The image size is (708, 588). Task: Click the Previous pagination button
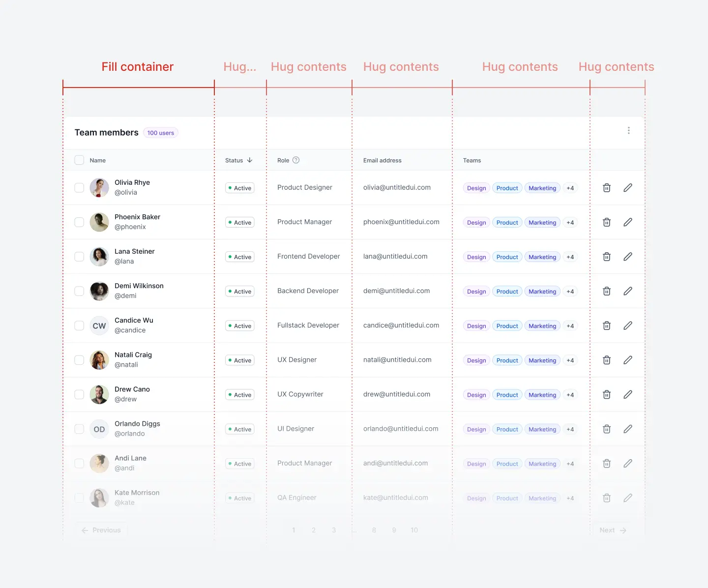pos(101,530)
